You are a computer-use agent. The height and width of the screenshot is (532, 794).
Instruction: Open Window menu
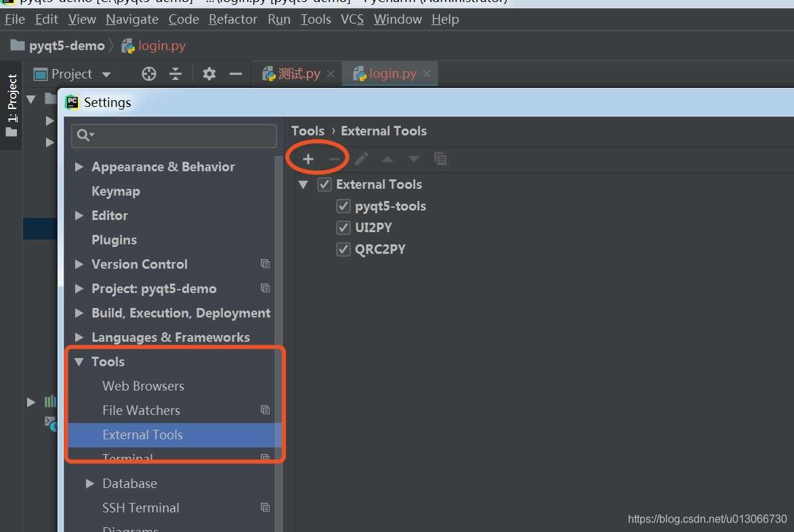click(398, 19)
